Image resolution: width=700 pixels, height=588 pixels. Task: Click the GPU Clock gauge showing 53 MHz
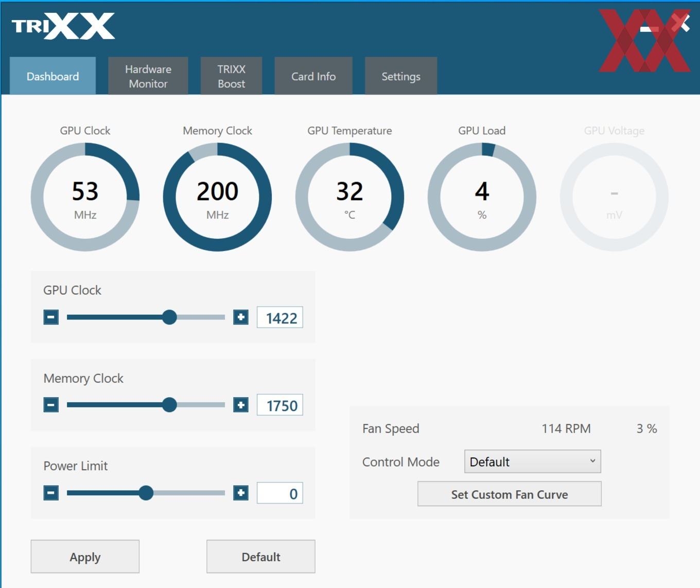[x=85, y=197]
